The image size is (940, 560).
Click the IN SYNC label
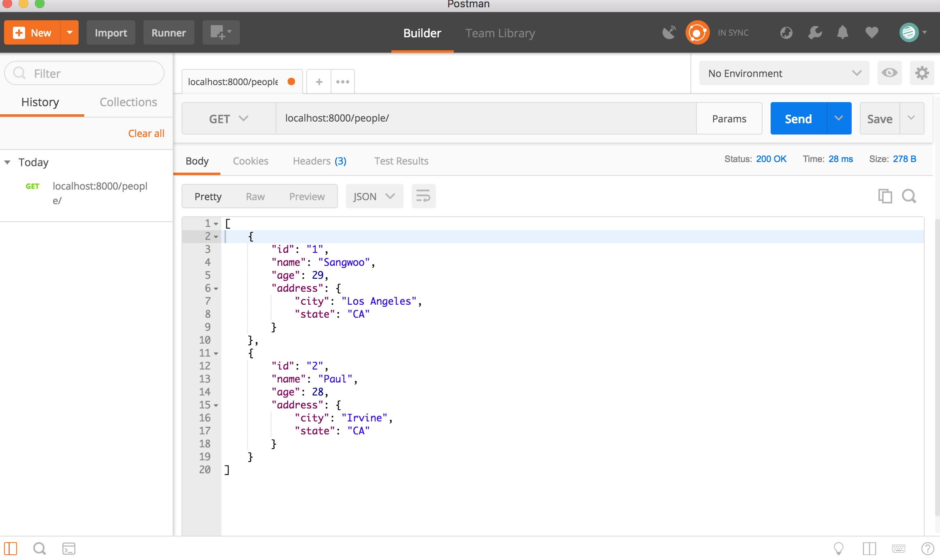[x=733, y=33]
